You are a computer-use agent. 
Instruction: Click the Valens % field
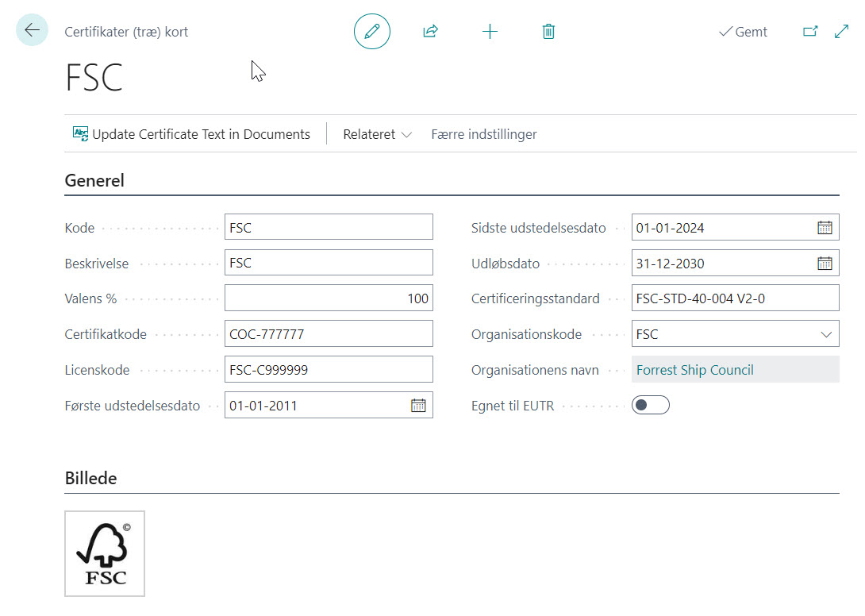tap(329, 298)
